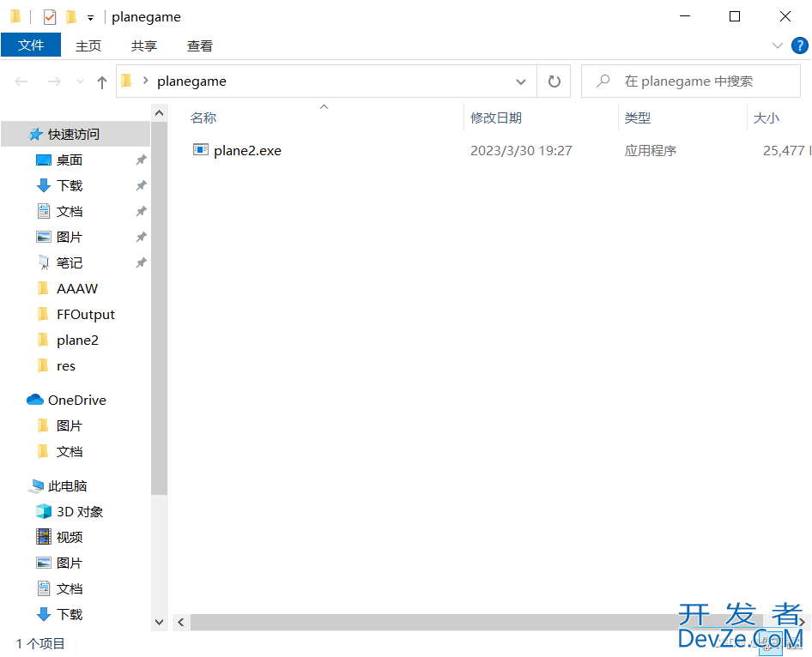Image resolution: width=812 pixels, height=657 pixels.
Task: Open the address bar history dropdown
Action: click(521, 81)
